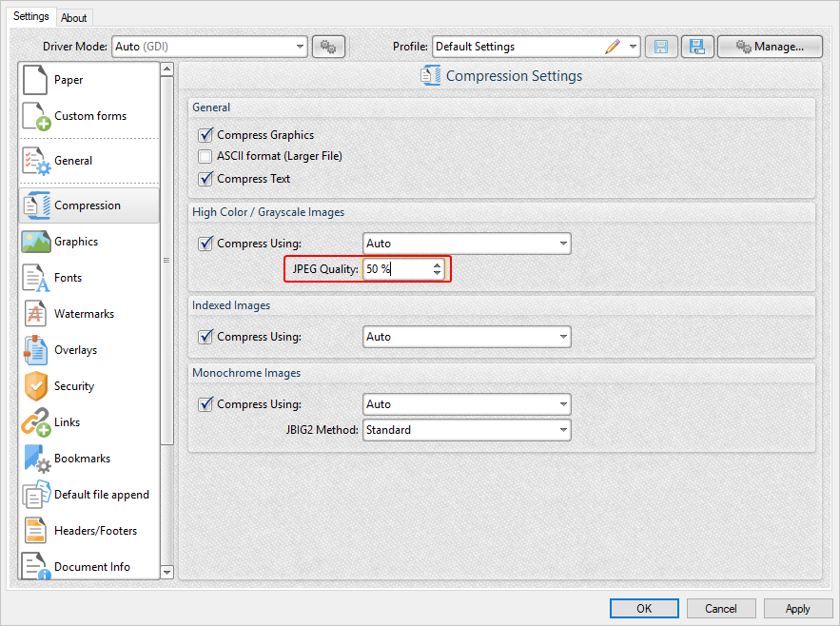Open Monochrome Images compression method dropdown
Viewport: 840px width, 626px height.
click(x=466, y=404)
